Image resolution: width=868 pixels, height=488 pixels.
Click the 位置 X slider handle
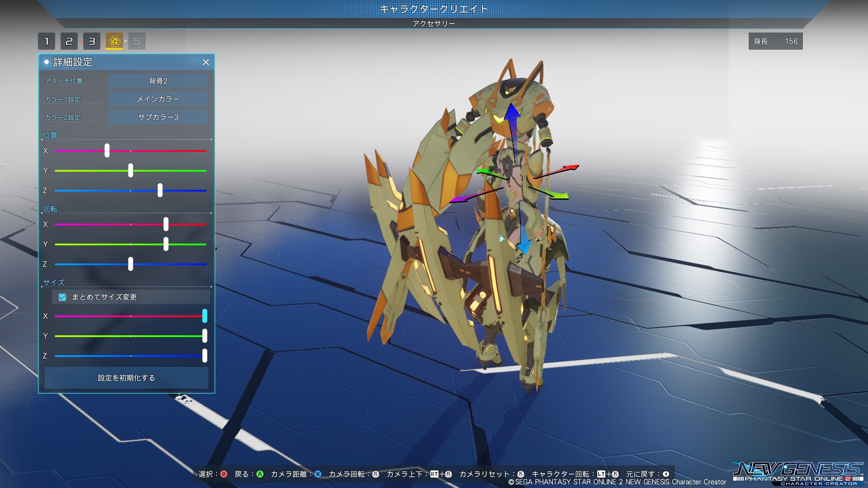tap(107, 150)
